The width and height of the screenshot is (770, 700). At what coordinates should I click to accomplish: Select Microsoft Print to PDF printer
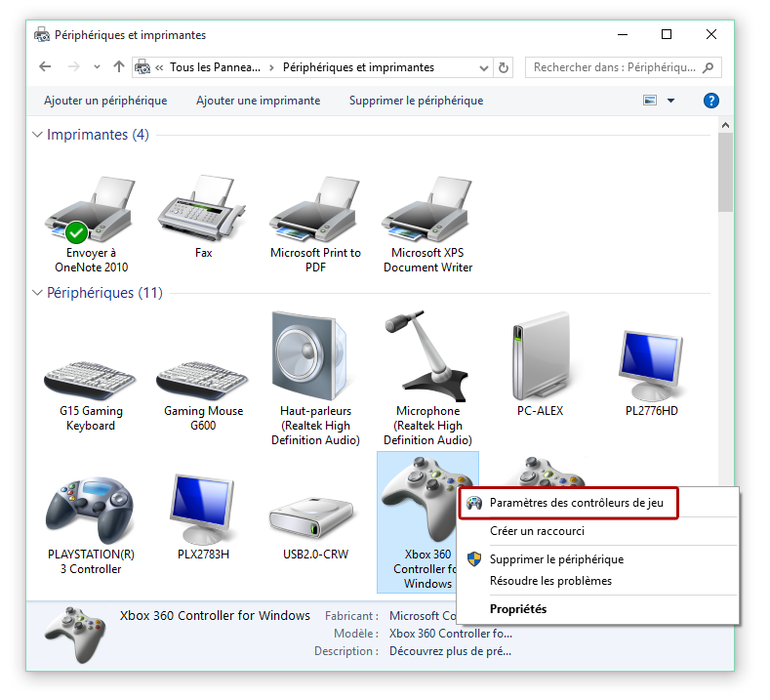pos(315,224)
